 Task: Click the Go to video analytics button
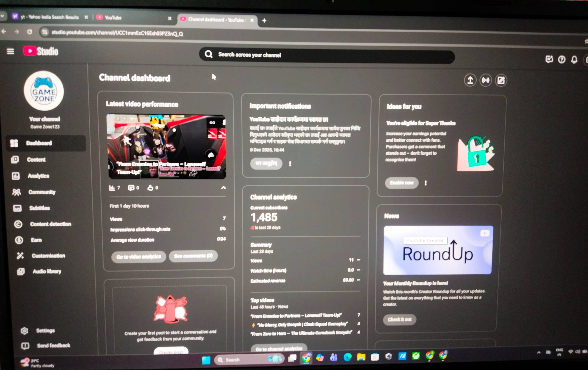click(139, 257)
